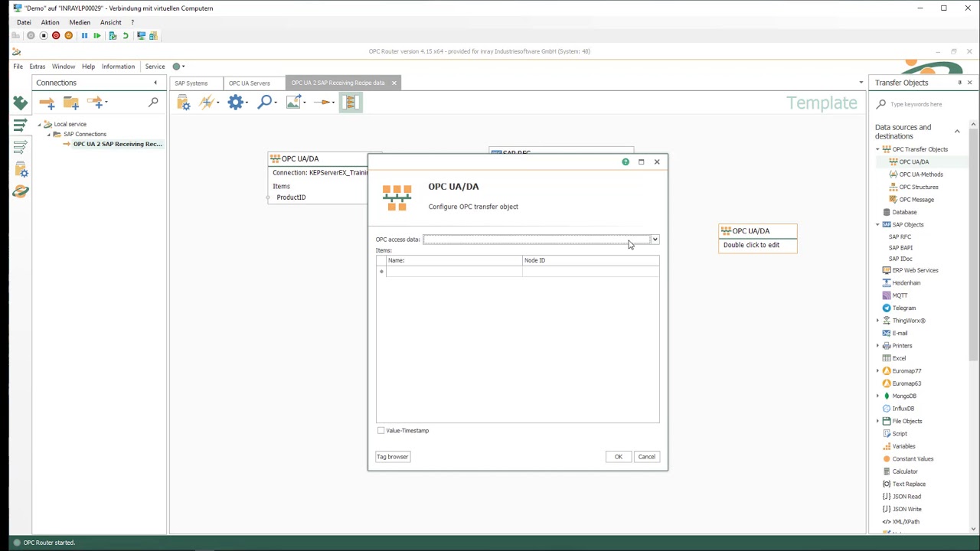Open the Extras menu

coord(38,67)
